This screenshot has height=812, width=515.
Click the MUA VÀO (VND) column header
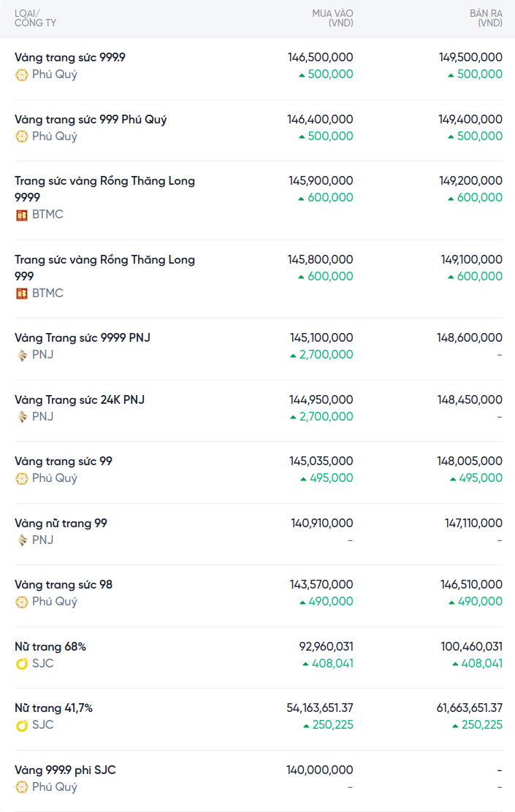pos(332,18)
